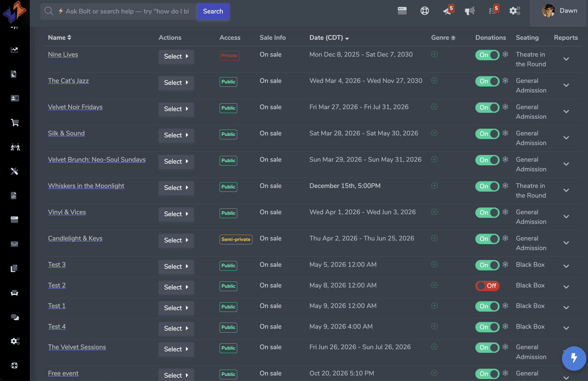Toggle donations for The Velvet Sessions

coord(487,348)
